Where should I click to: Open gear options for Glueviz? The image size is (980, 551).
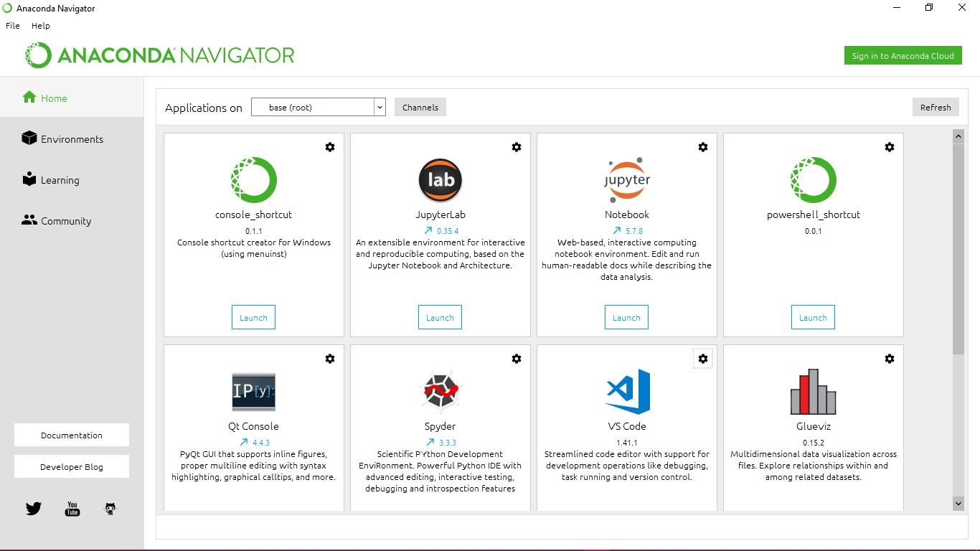click(890, 359)
